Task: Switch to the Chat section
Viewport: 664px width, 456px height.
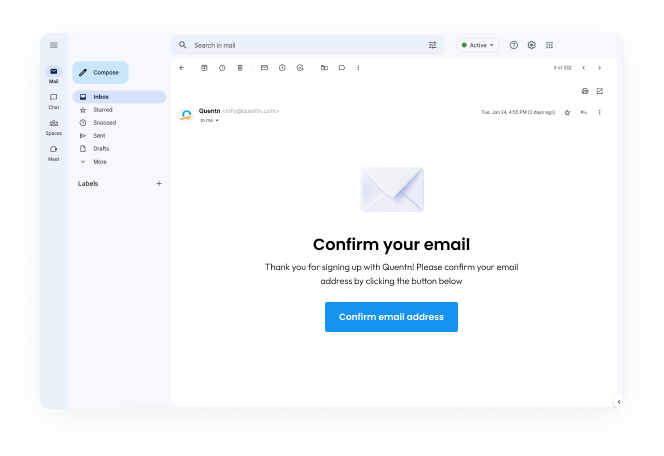Action: (x=53, y=101)
